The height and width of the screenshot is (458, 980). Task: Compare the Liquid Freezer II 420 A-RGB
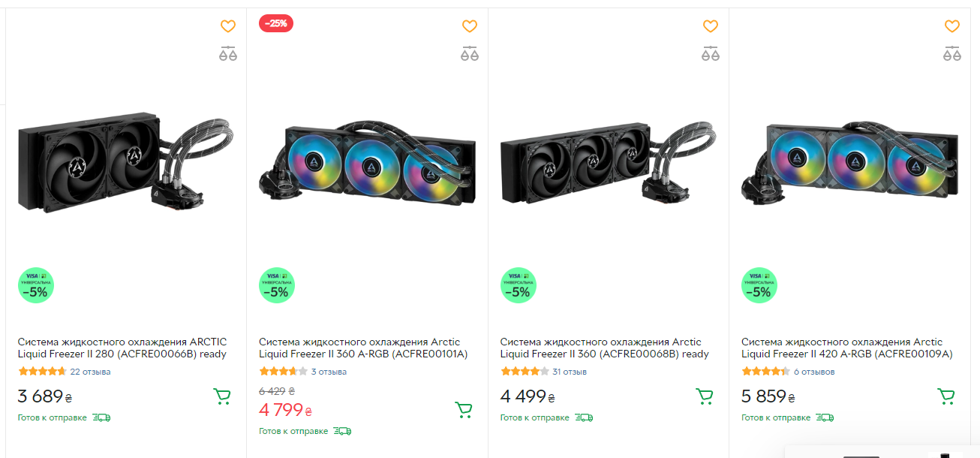tap(952, 53)
